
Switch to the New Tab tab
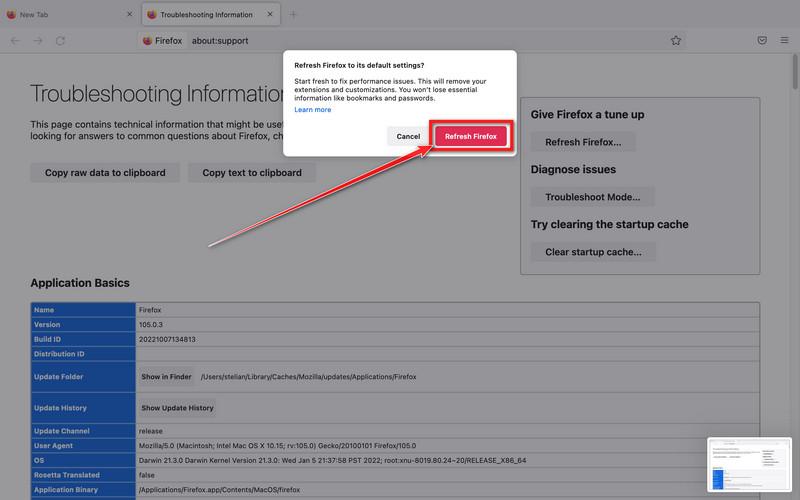pos(69,15)
